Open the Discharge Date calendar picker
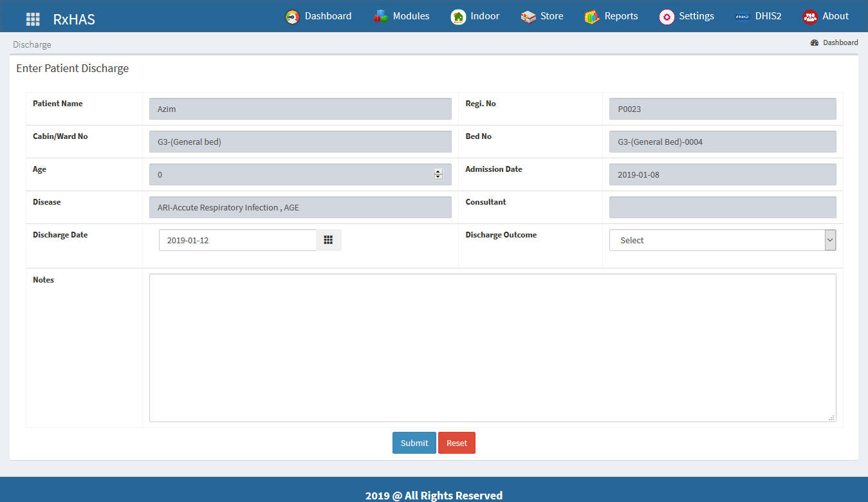868x502 pixels. (x=328, y=240)
